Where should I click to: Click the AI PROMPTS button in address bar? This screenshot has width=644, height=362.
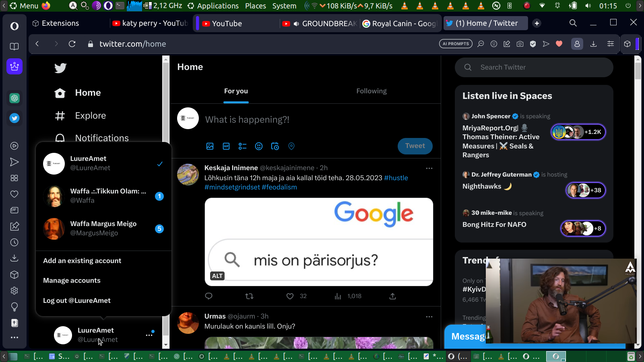456,44
